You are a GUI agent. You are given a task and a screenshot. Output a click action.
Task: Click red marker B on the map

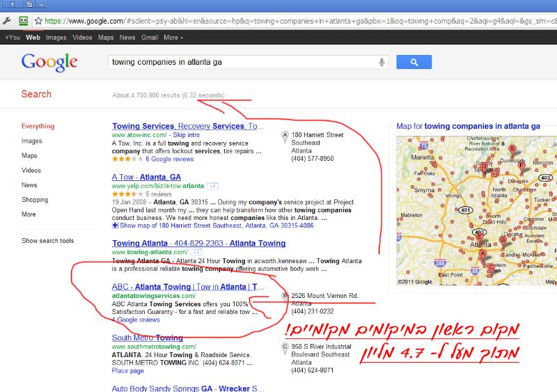point(512,150)
